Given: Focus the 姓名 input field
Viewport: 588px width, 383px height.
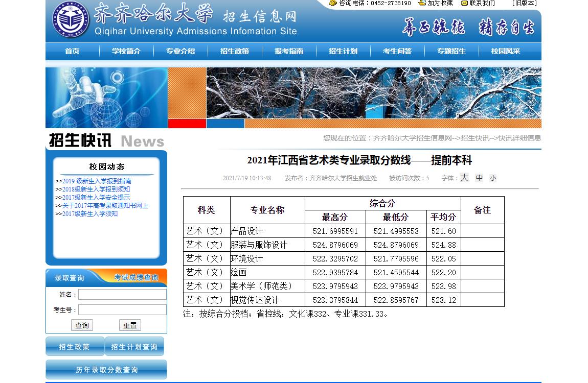Looking at the screenshot, I should 122,295.
